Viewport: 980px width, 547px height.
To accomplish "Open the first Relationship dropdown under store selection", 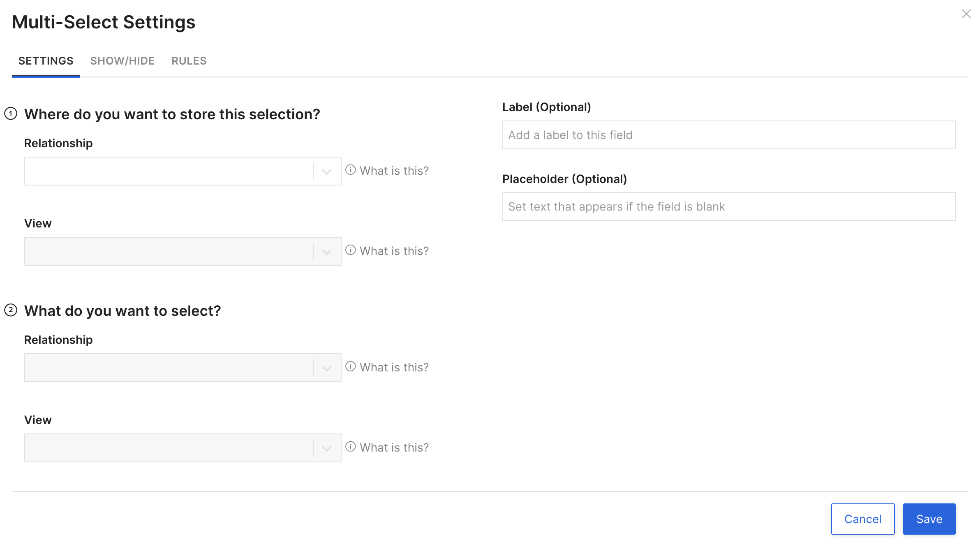I will click(x=183, y=171).
